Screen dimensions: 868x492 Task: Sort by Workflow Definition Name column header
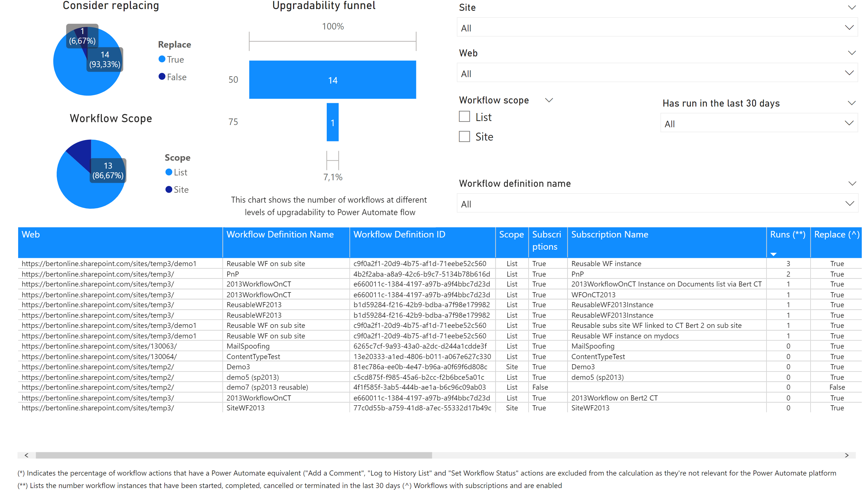click(280, 234)
